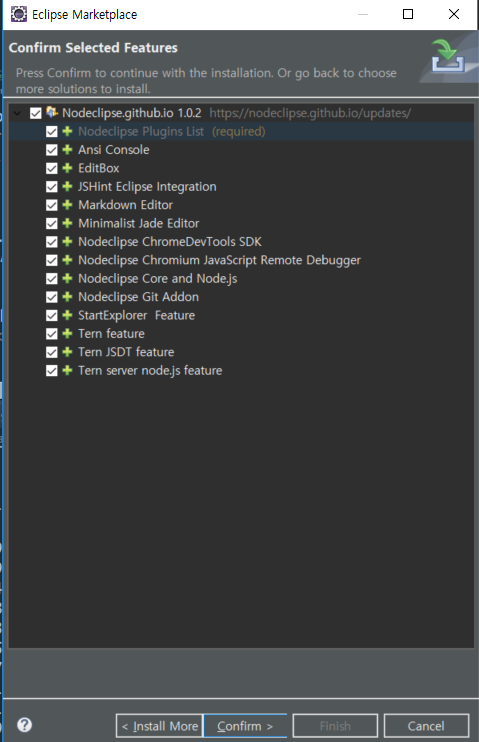Uncheck the Ansi Console checkbox
Viewport: 479px width, 742px height.
[52, 150]
